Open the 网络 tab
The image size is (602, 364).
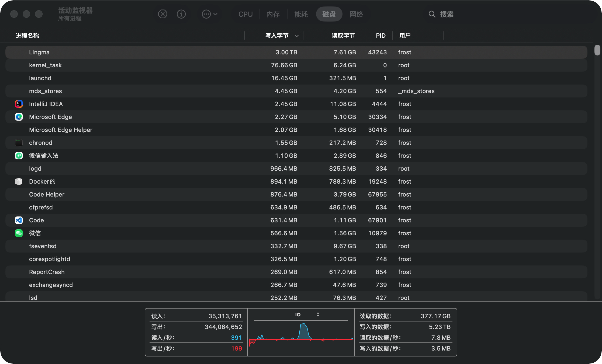(x=356, y=14)
